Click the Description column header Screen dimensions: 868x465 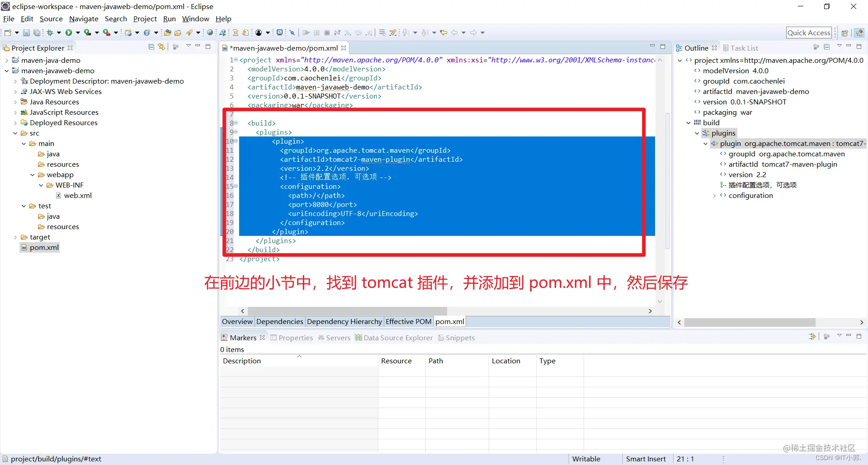click(x=299, y=361)
